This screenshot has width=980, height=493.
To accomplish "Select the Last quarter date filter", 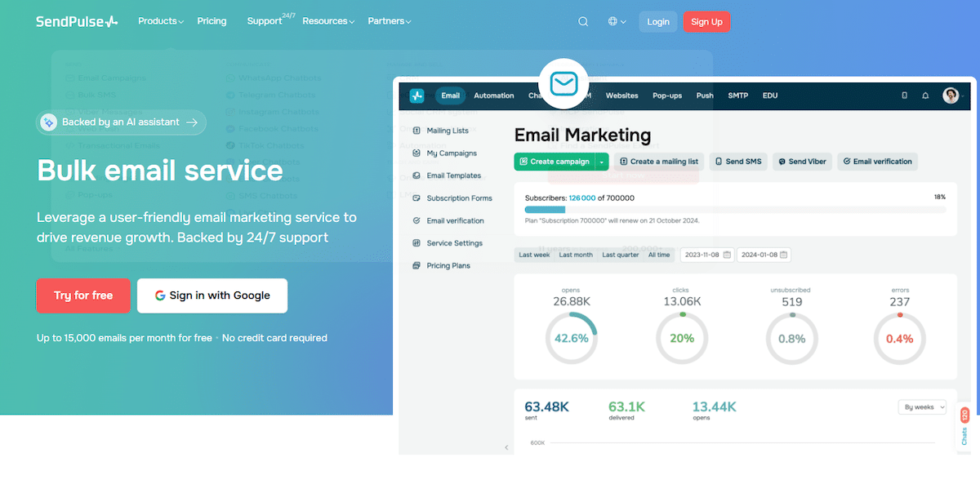I will pyautogui.click(x=621, y=255).
